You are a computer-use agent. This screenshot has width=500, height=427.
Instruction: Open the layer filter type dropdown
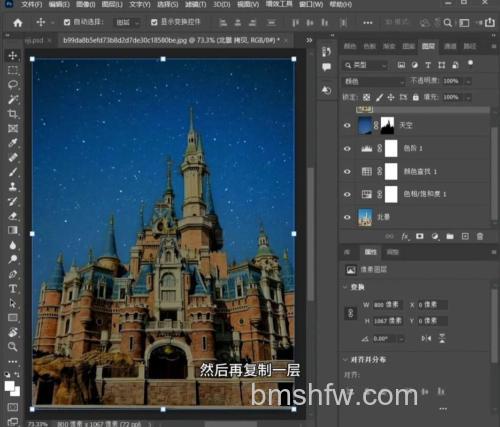pyautogui.click(x=366, y=65)
